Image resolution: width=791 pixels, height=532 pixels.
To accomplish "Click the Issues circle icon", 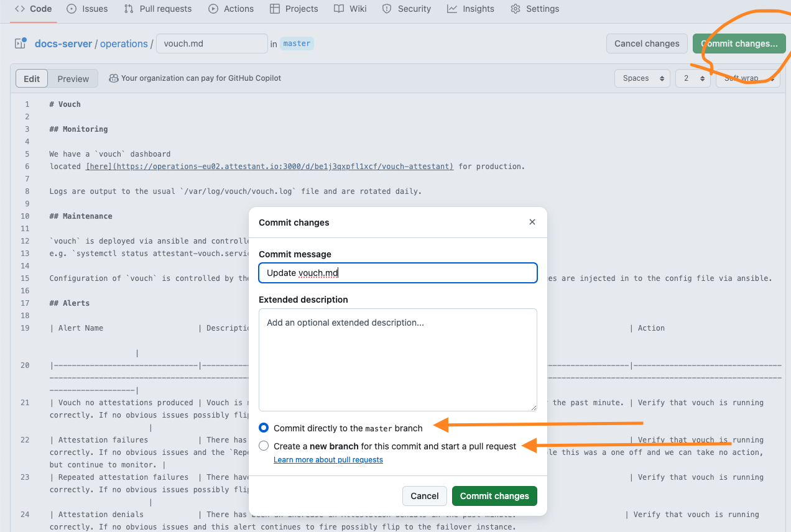I will 72,9.
